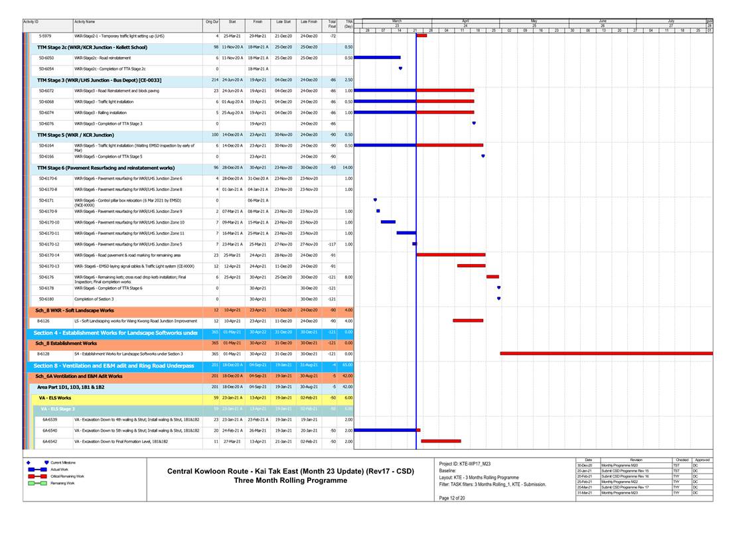
Task: Select the Sch_8 Establishment Works orange group row
Action: point(66,344)
